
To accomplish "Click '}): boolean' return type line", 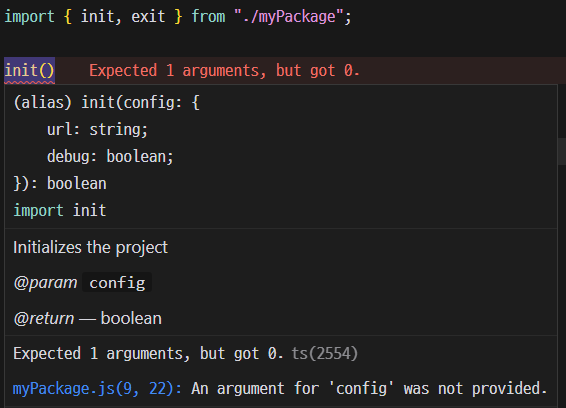I will pyautogui.click(x=60, y=183).
